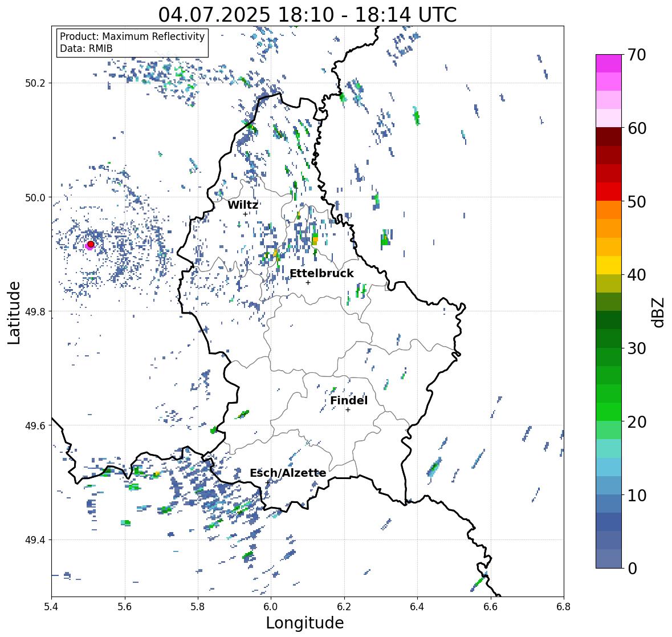Click the colorbar tick label 10
The image size is (672, 637).
point(637,495)
